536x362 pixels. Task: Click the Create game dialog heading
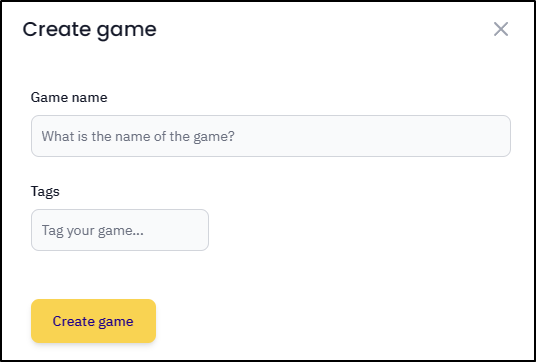click(x=90, y=30)
